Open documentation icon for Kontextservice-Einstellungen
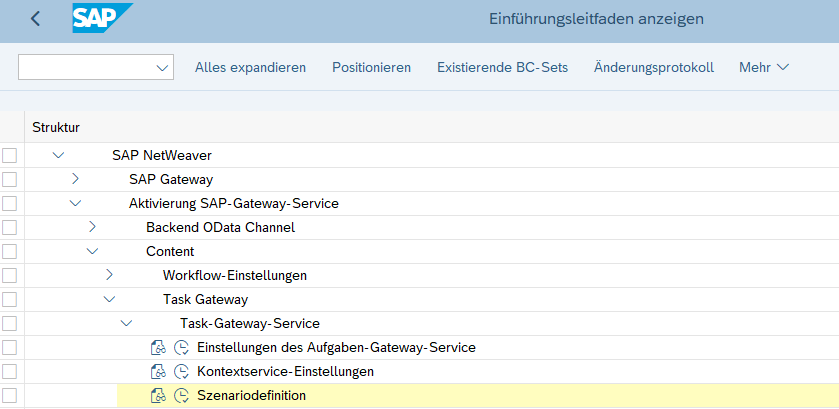839x409 pixels. [x=157, y=372]
